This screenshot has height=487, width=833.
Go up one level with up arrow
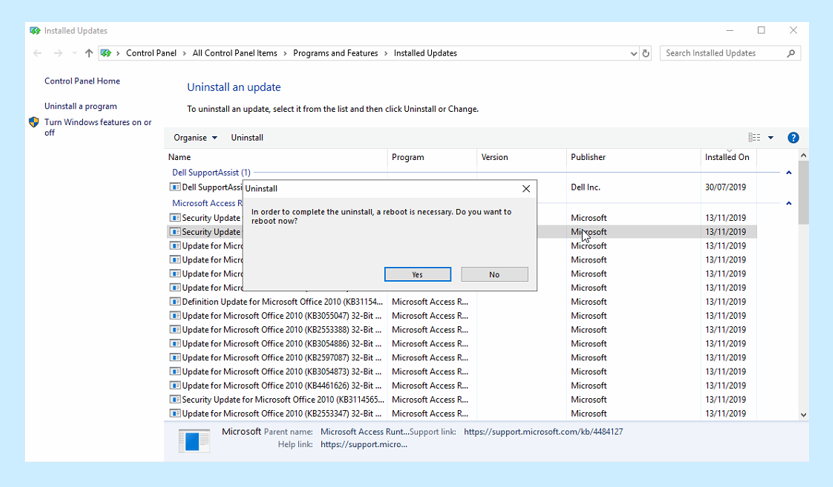89,53
